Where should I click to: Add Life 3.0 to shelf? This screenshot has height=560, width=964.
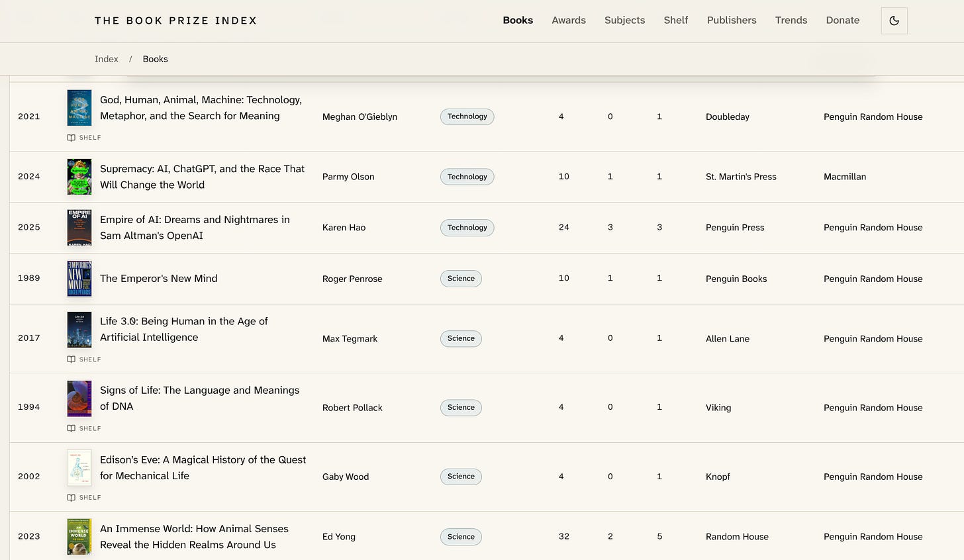pyautogui.click(x=84, y=359)
